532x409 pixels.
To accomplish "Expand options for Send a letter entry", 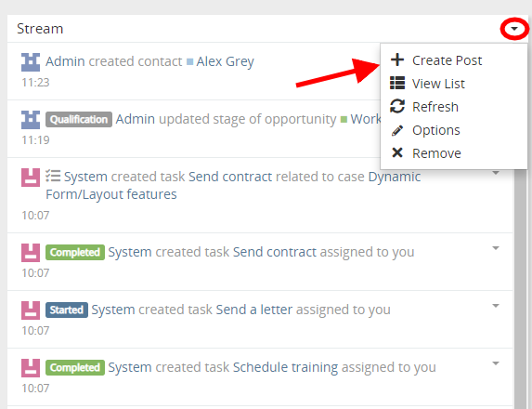I will (x=496, y=306).
